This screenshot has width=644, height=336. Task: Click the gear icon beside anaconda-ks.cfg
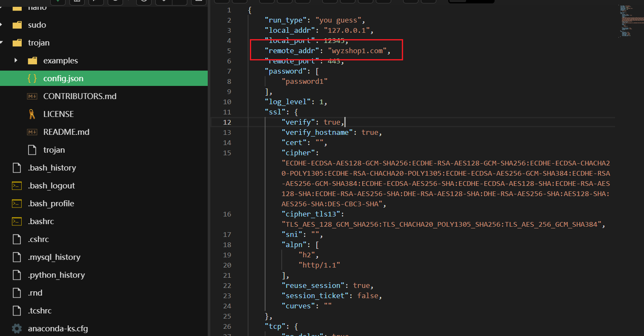(17, 329)
